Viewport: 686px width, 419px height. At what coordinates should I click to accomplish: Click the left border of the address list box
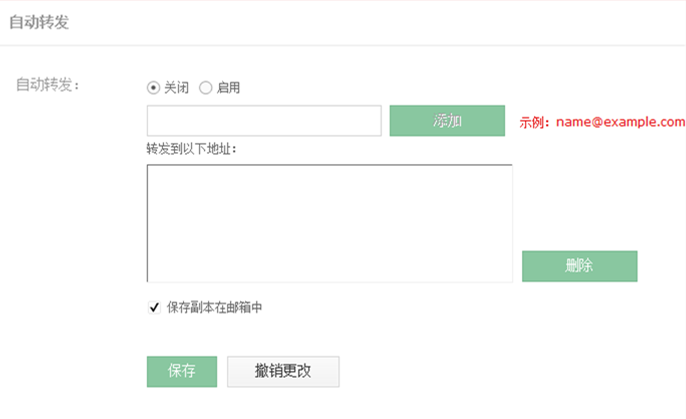pyautogui.click(x=147, y=223)
